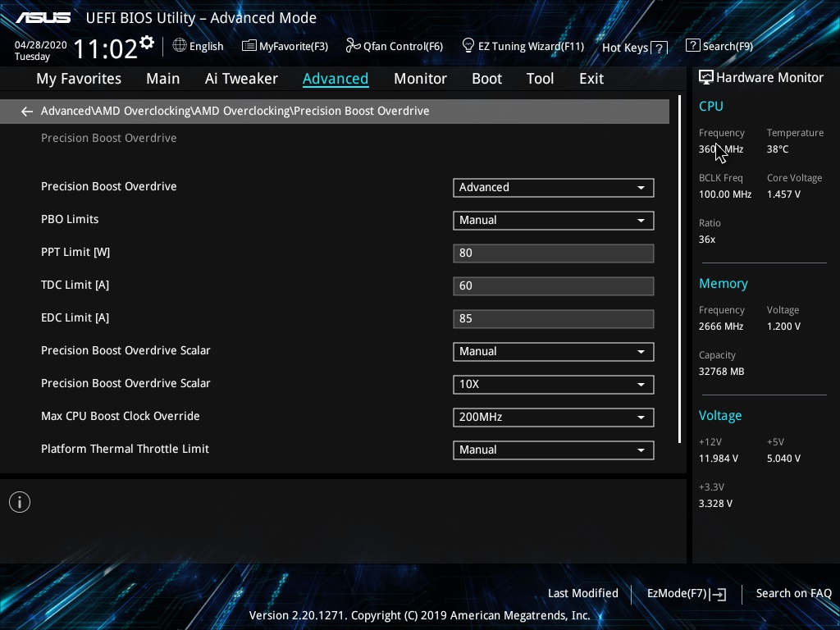The width and height of the screenshot is (840, 630).
Task: Open MyFavorite(F3) list icon
Action: [x=249, y=46]
